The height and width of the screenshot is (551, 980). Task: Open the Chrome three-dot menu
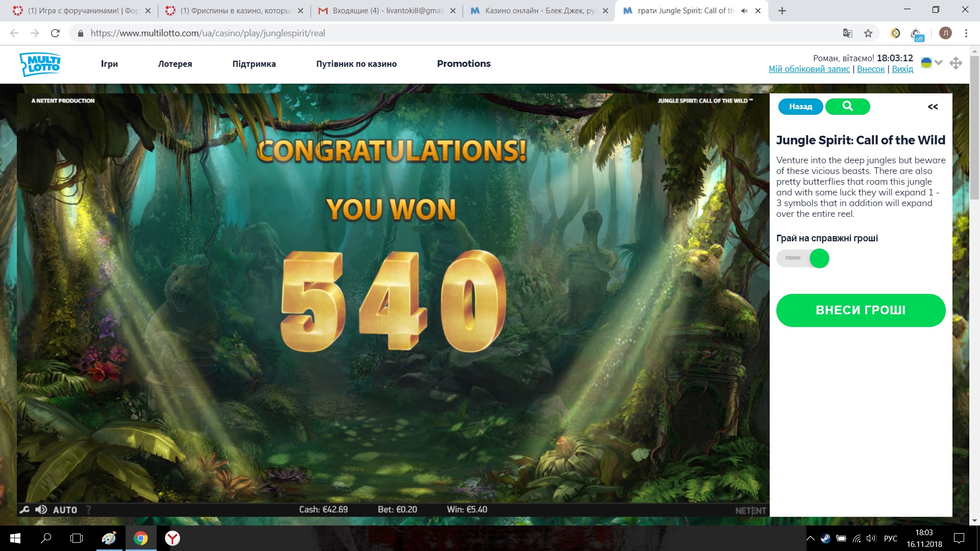966,33
